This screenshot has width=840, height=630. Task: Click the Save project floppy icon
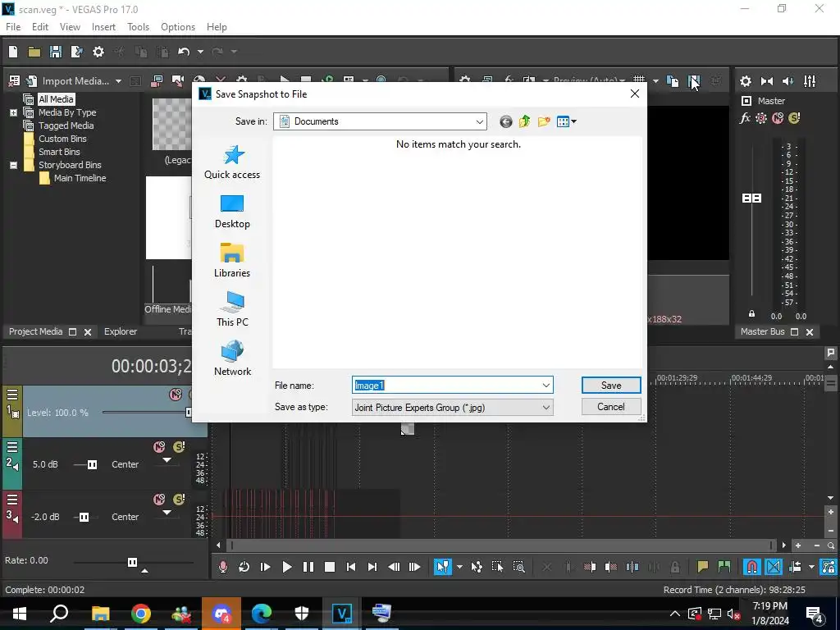[x=56, y=52]
